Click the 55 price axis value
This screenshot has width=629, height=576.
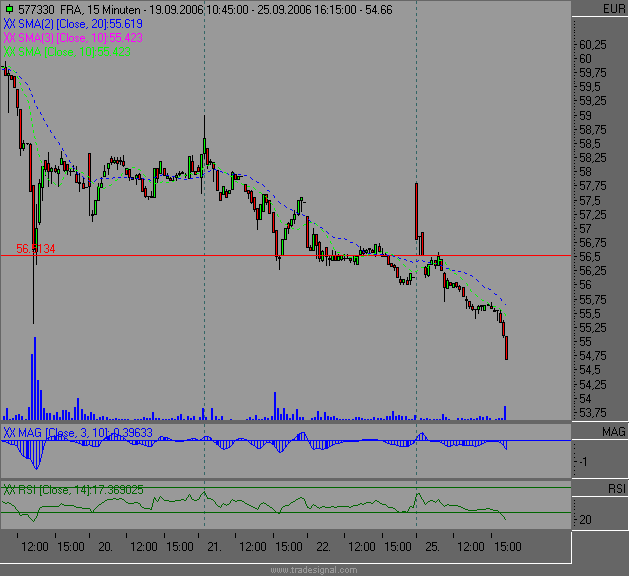coord(585,341)
